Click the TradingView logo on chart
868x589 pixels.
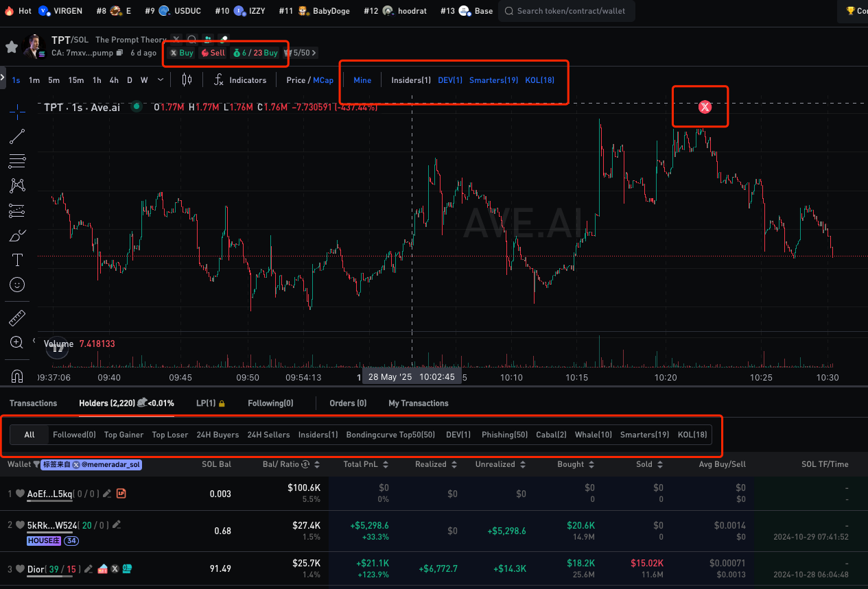[58, 348]
